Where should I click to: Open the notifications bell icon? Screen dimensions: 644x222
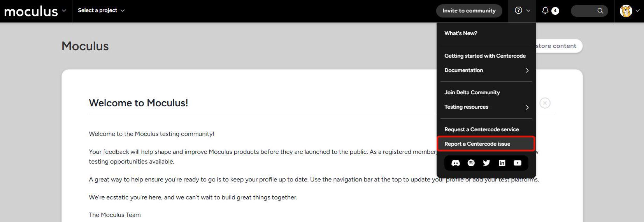pos(545,11)
